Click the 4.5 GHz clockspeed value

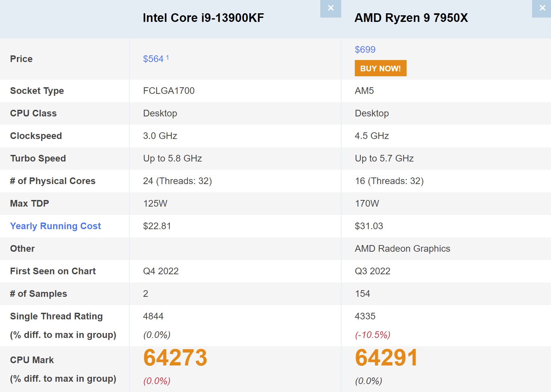pyautogui.click(x=372, y=136)
